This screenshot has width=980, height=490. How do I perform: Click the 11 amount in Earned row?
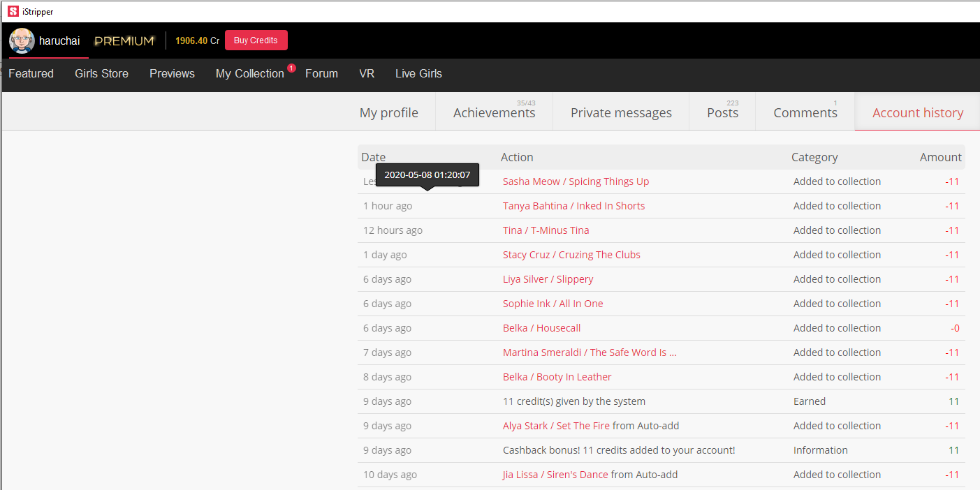954,401
